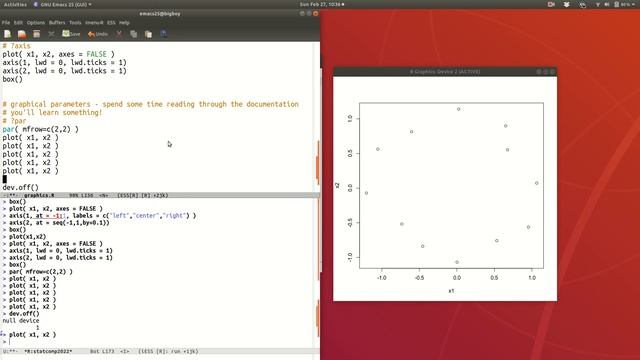This screenshot has height=360, width=640.
Task: Click the Cut scissors icon
Action: click(119, 34)
